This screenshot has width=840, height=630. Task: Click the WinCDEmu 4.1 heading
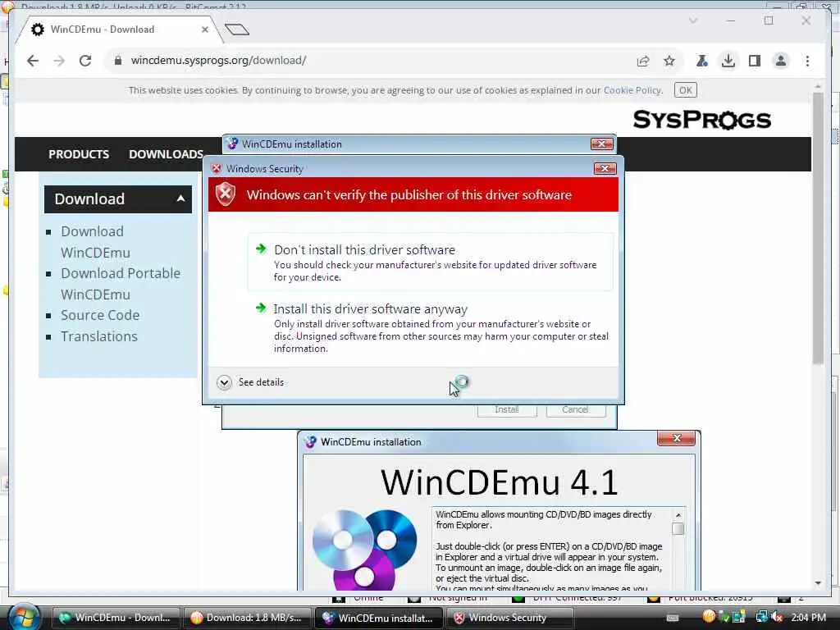[x=500, y=482]
